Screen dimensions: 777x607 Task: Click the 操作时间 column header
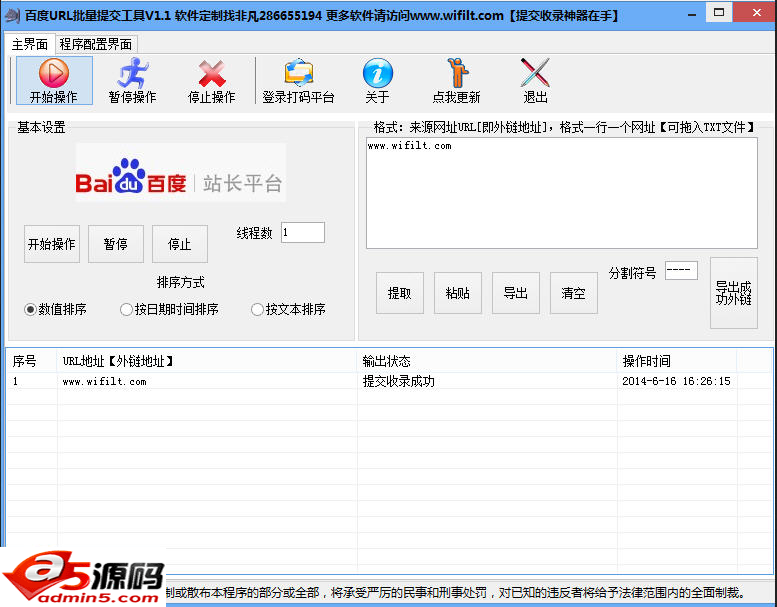click(677, 361)
